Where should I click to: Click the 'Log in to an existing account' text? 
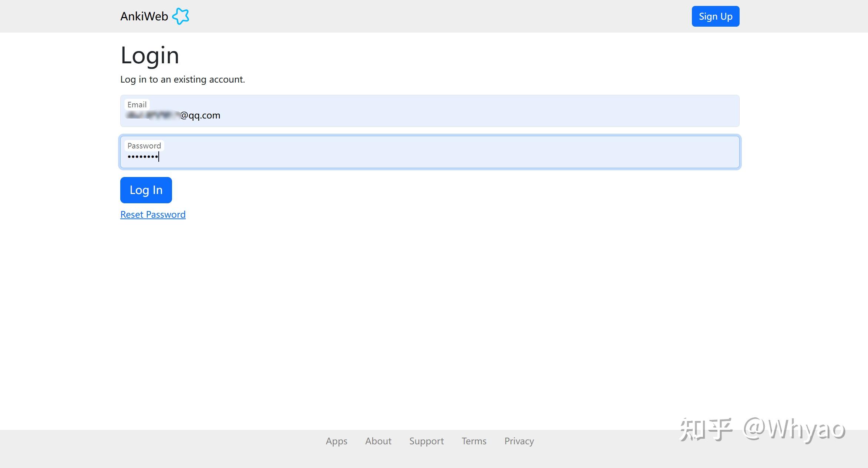[x=182, y=80]
